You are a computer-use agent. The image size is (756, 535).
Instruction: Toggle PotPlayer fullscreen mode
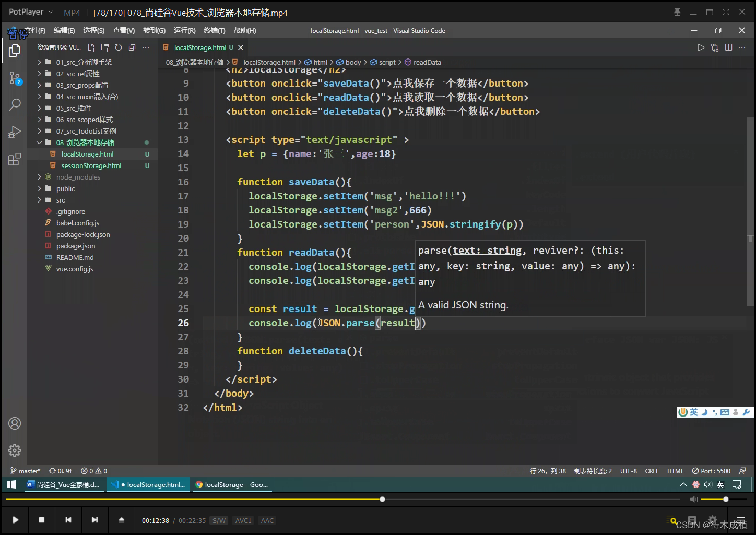[726, 12]
